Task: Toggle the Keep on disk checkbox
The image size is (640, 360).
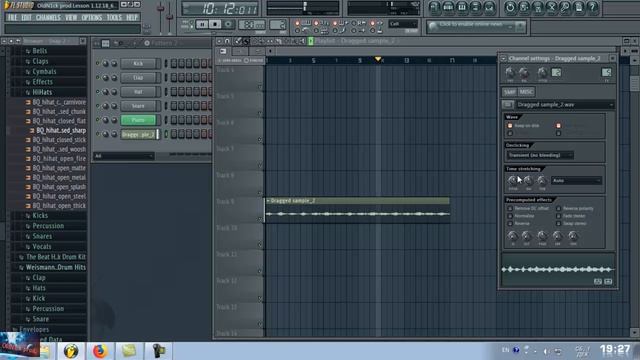Action: click(x=510, y=126)
